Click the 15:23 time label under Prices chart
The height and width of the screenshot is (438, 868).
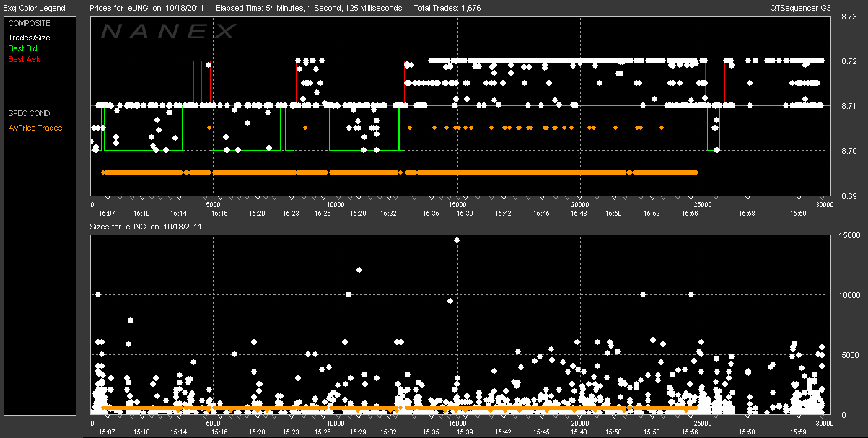tap(291, 214)
